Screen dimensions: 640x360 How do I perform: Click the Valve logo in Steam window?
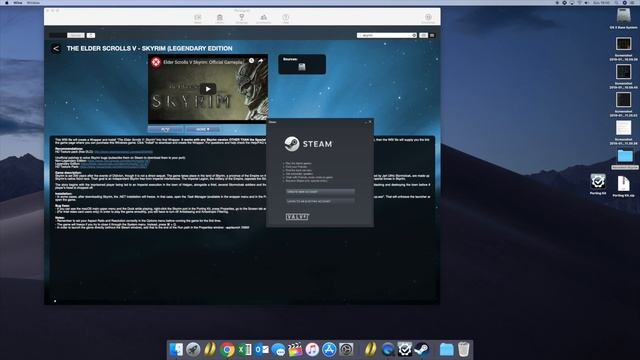coord(297,217)
